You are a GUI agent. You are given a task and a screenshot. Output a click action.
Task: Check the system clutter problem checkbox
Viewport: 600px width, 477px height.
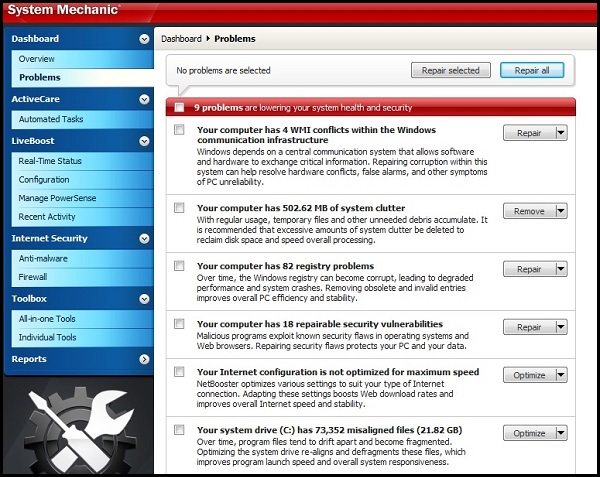click(179, 208)
